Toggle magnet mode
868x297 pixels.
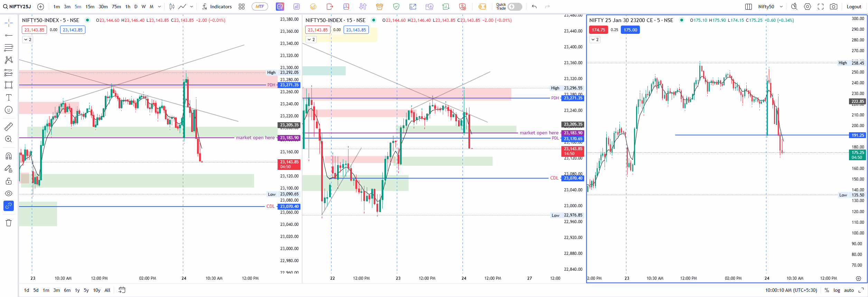(x=9, y=156)
